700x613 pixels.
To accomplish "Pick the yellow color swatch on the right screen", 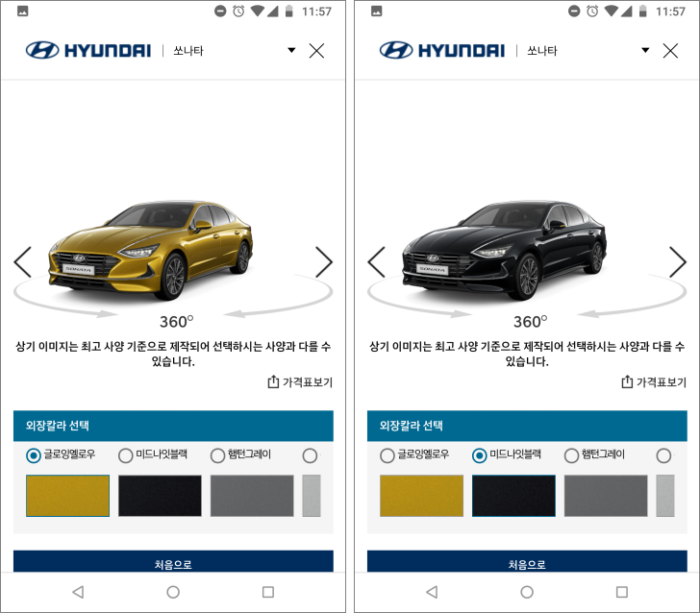I will pyautogui.click(x=421, y=496).
